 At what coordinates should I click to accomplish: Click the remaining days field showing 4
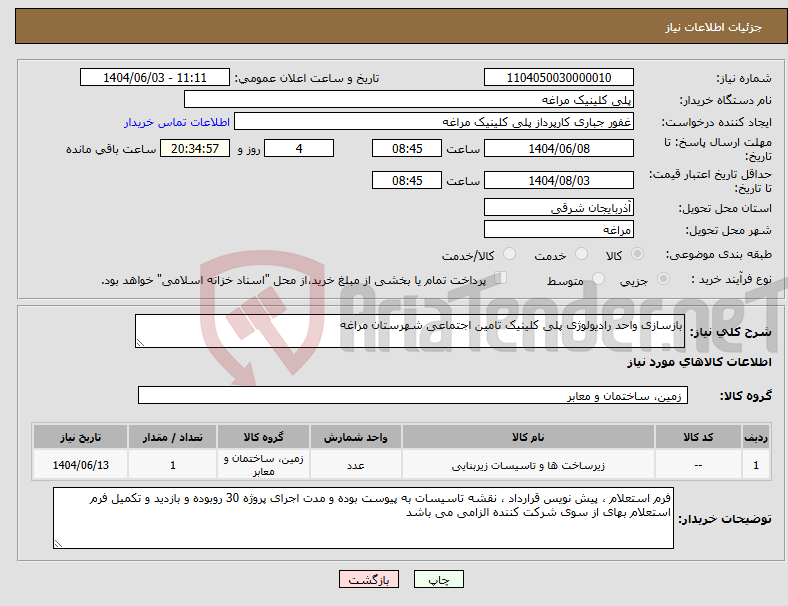(299, 148)
